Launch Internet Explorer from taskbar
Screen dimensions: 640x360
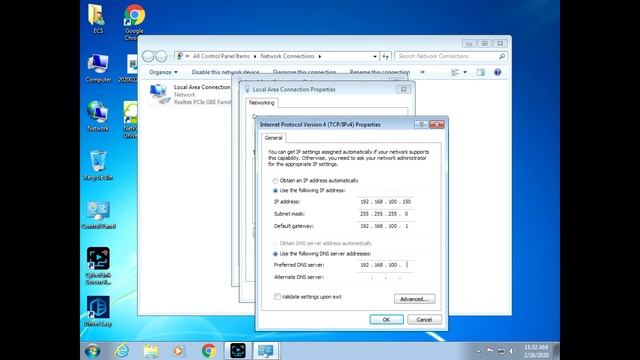[x=122, y=351]
